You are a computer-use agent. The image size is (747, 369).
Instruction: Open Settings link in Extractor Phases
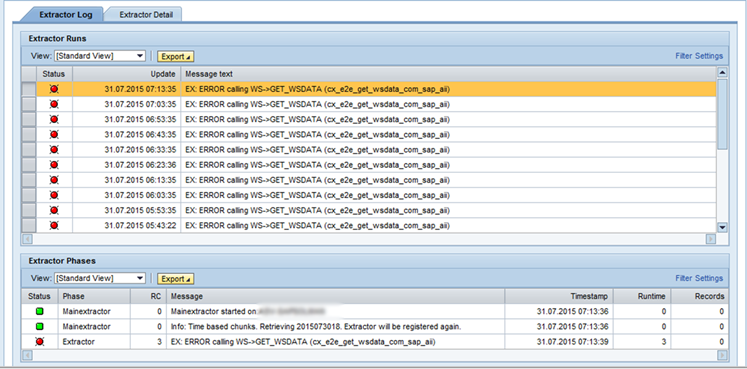tap(709, 278)
